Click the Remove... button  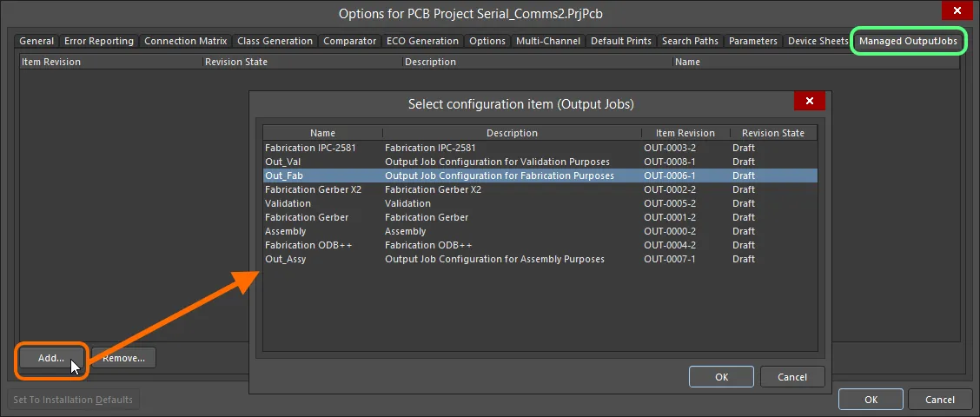point(123,358)
